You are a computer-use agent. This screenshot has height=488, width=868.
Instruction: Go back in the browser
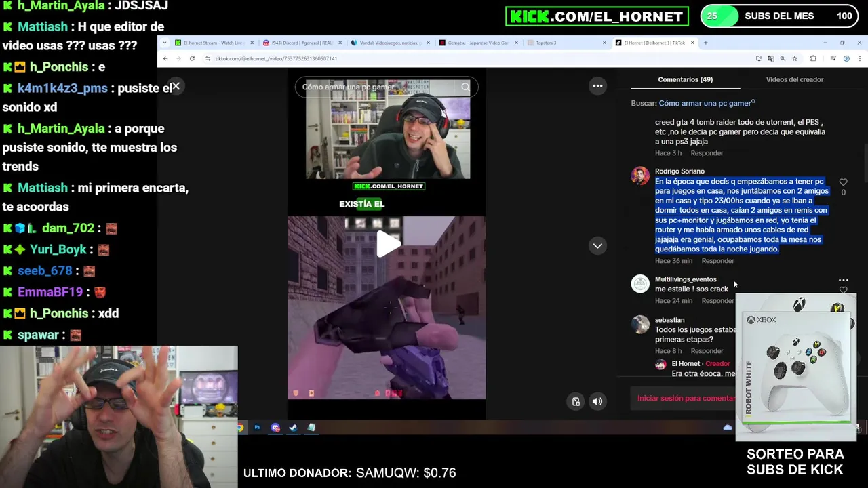coord(165,58)
